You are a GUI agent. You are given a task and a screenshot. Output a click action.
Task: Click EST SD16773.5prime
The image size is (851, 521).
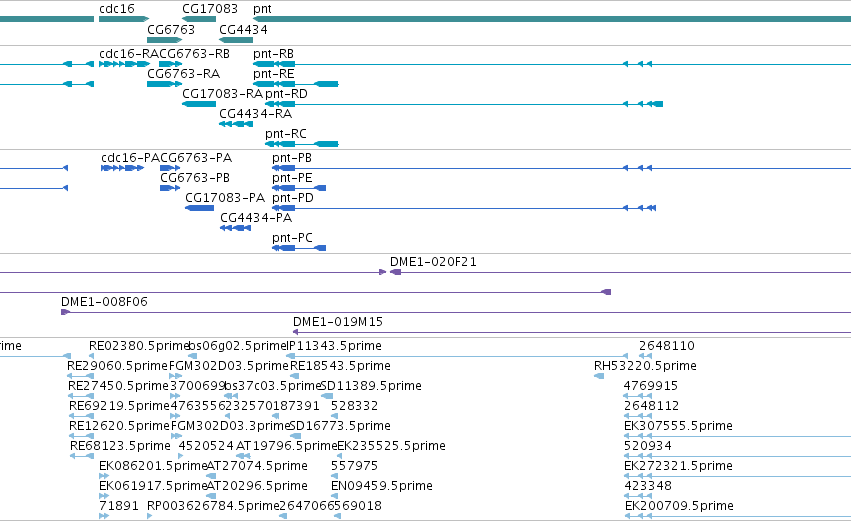point(340,427)
